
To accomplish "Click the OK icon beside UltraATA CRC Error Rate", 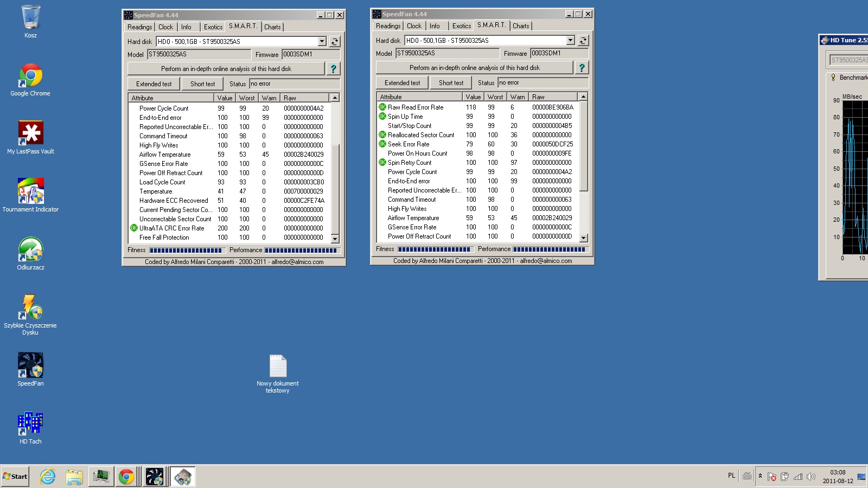I will [134, 228].
